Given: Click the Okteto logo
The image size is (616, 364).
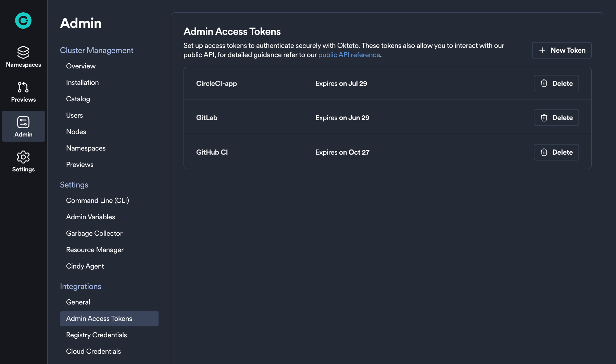Looking at the screenshot, I should pos(23,21).
